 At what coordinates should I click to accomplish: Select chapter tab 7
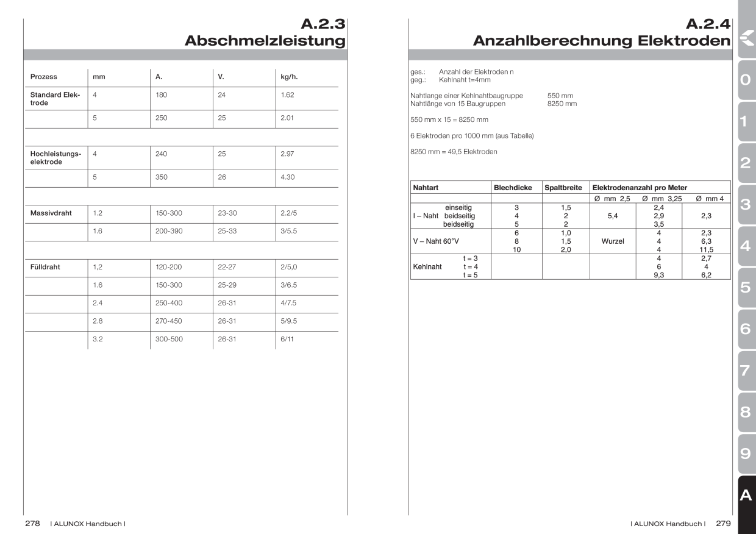tap(746, 370)
